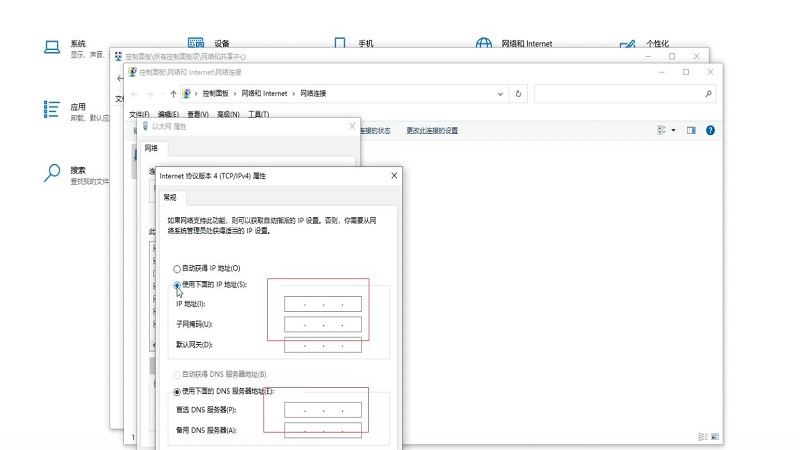Switch to details view at bottom right

tap(703, 437)
